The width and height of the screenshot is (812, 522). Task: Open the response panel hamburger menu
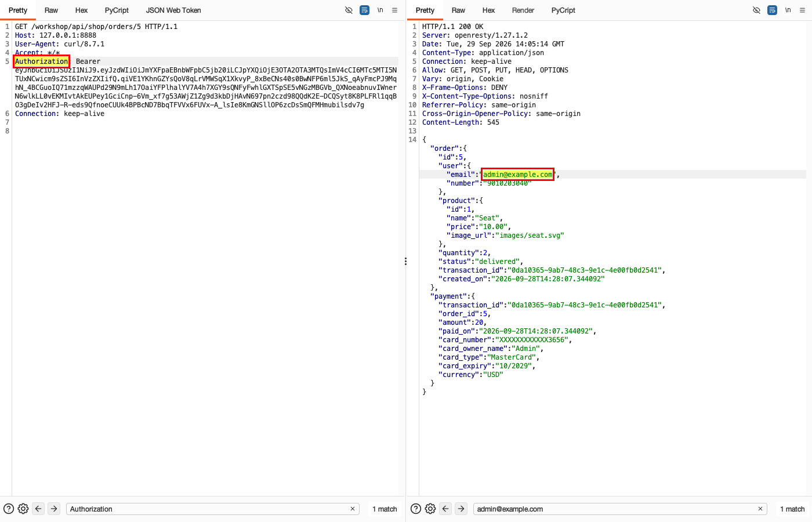pyautogui.click(x=803, y=10)
